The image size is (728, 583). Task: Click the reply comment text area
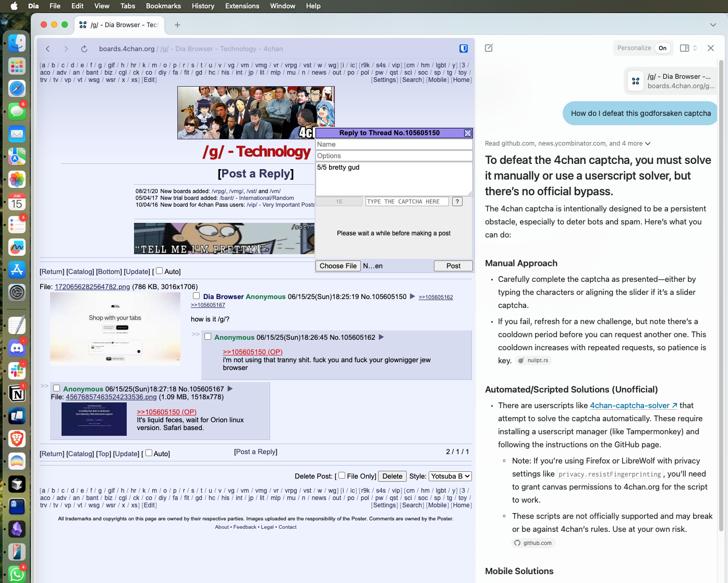tap(394, 179)
